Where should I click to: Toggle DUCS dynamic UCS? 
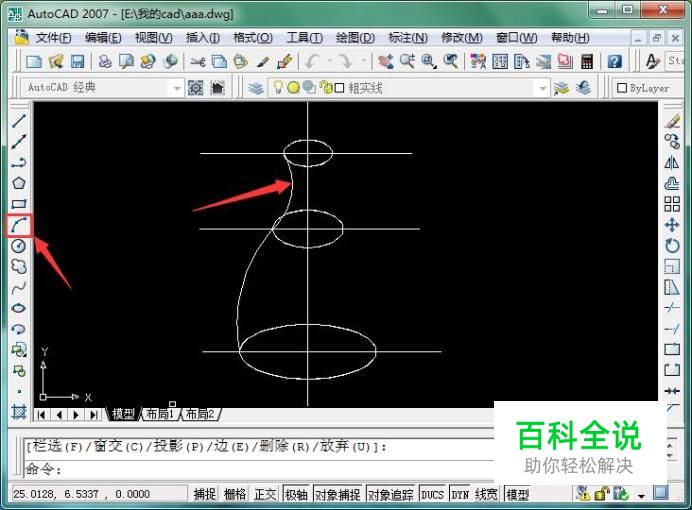[x=432, y=494]
